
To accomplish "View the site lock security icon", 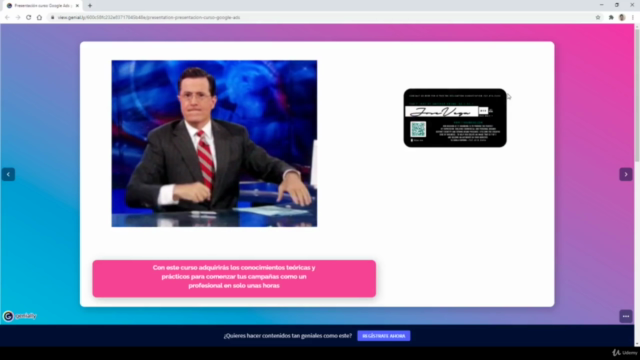I will click(52, 18).
